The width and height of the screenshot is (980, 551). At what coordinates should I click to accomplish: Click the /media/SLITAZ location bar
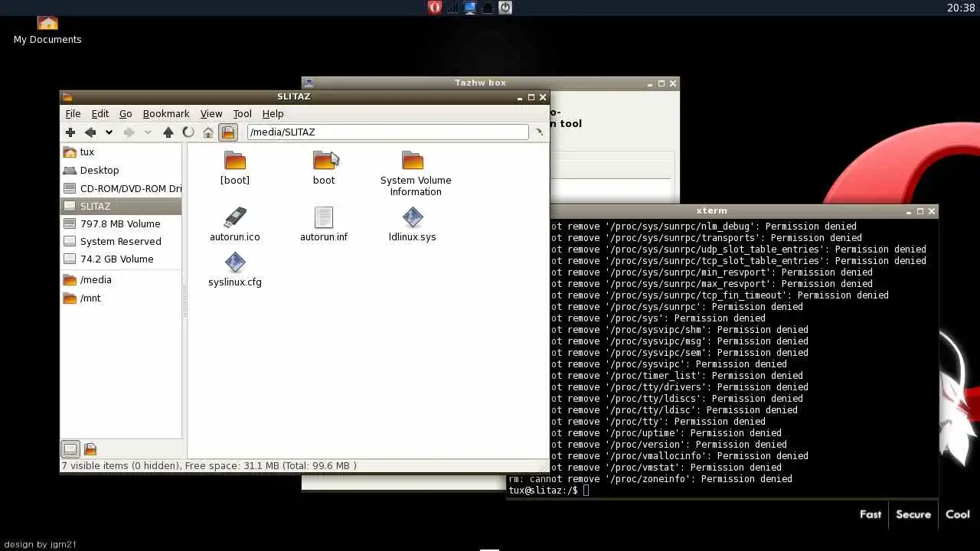pos(387,132)
